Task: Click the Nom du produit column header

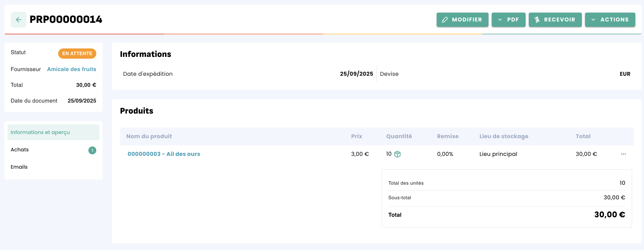Action: click(x=149, y=136)
